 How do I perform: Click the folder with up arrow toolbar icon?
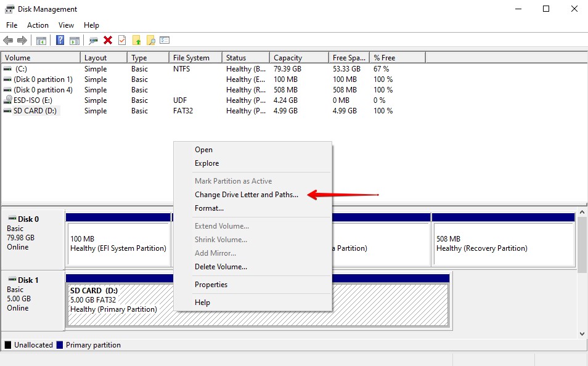coord(137,39)
